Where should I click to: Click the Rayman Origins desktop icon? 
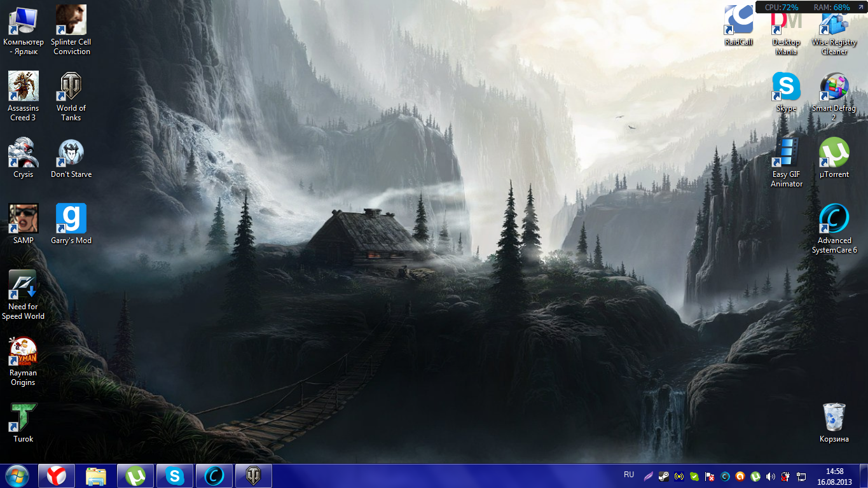[x=24, y=361]
